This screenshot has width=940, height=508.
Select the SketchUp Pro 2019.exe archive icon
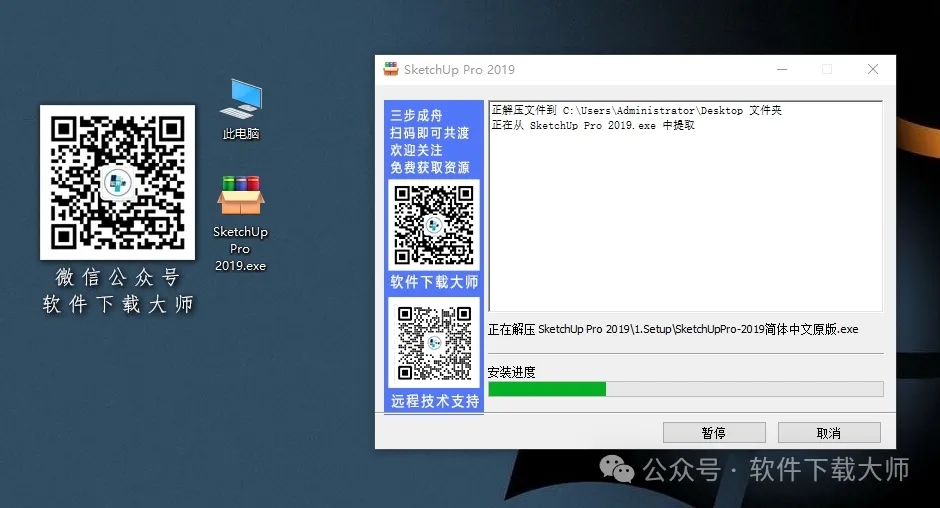click(240, 195)
